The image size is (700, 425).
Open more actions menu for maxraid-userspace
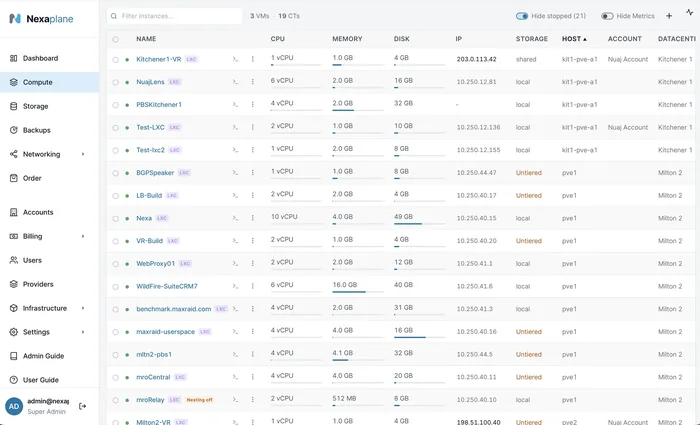(x=253, y=332)
